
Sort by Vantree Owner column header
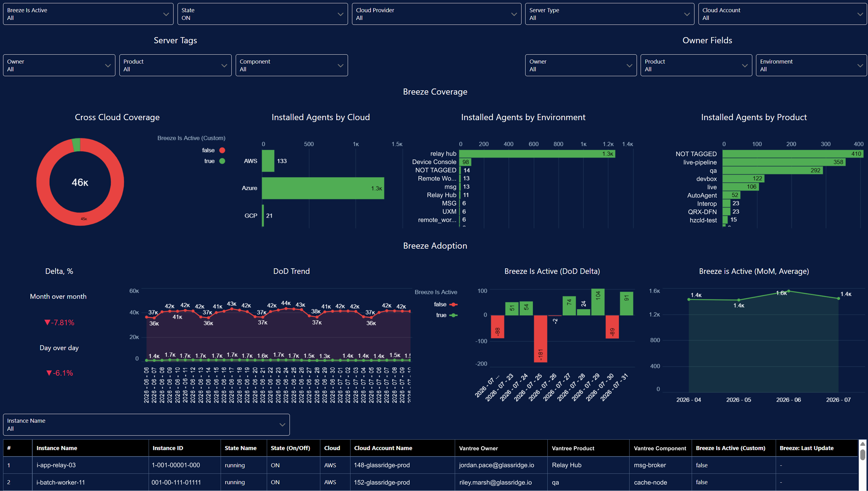(x=501, y=448)
